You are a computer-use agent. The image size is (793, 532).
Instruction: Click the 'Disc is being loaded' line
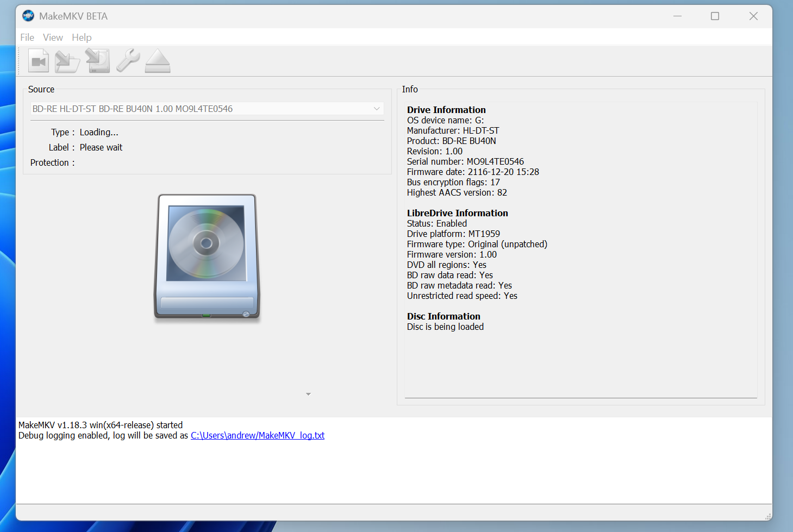(445, 327)
